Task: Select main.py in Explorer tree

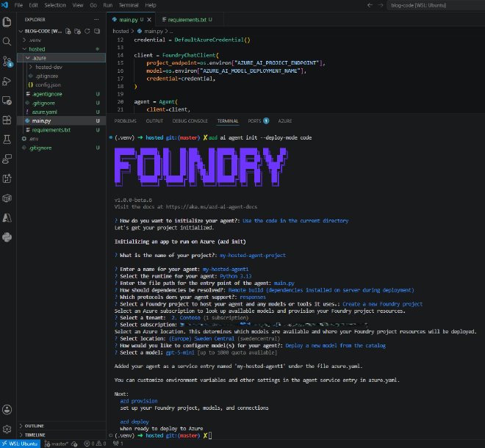Action: pyautogui.click(x=61, y=121)
